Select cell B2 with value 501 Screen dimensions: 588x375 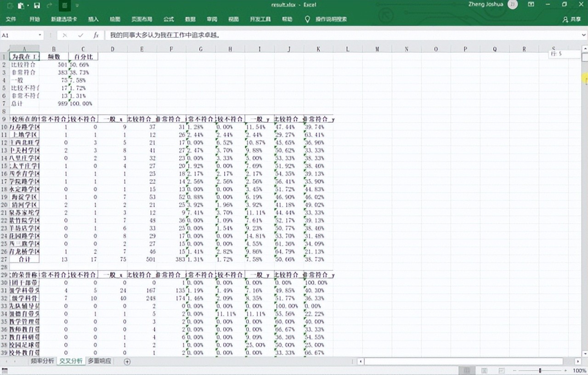click(54, 65)
